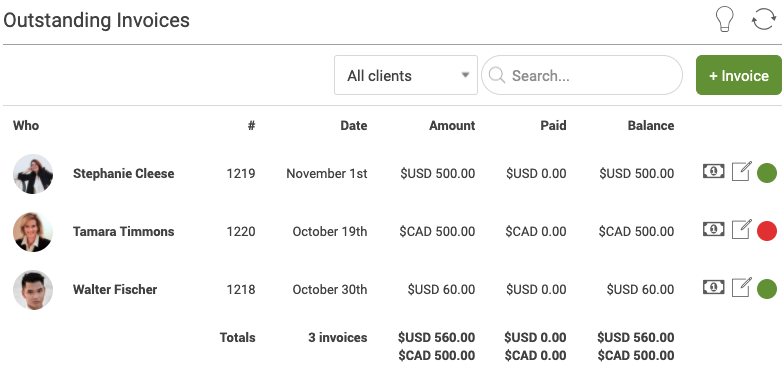Screen dimensions: 782x369
Task: Click the search magnifier icon
Action: coord(497,75)
